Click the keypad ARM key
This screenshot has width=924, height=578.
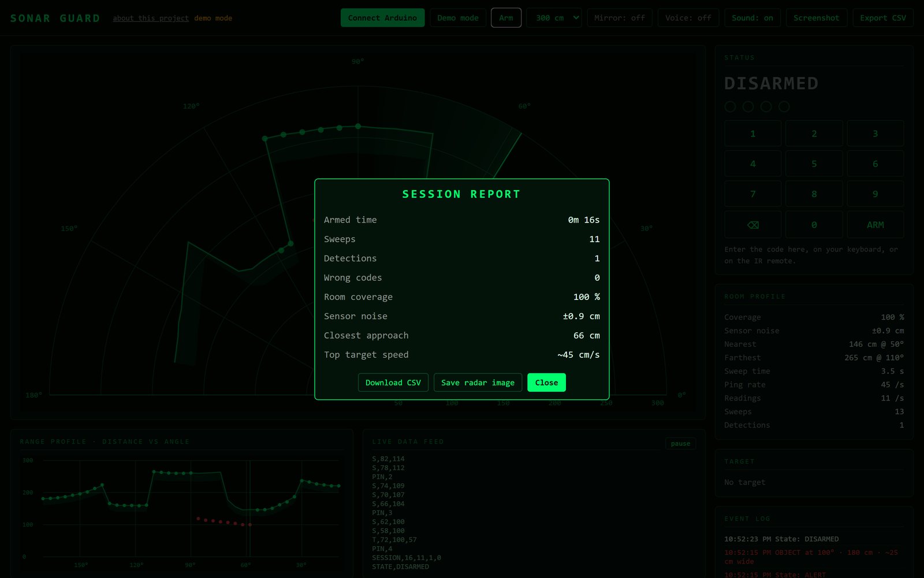[875, 225]
